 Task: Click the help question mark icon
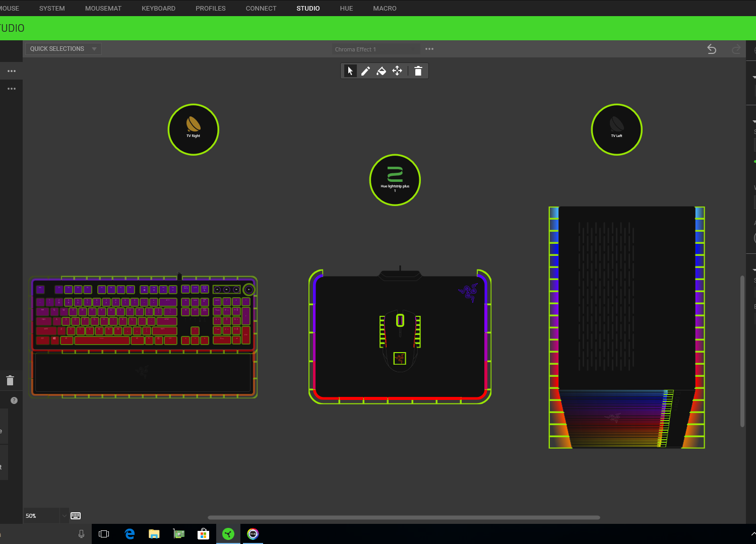click(x=14, y=400)
